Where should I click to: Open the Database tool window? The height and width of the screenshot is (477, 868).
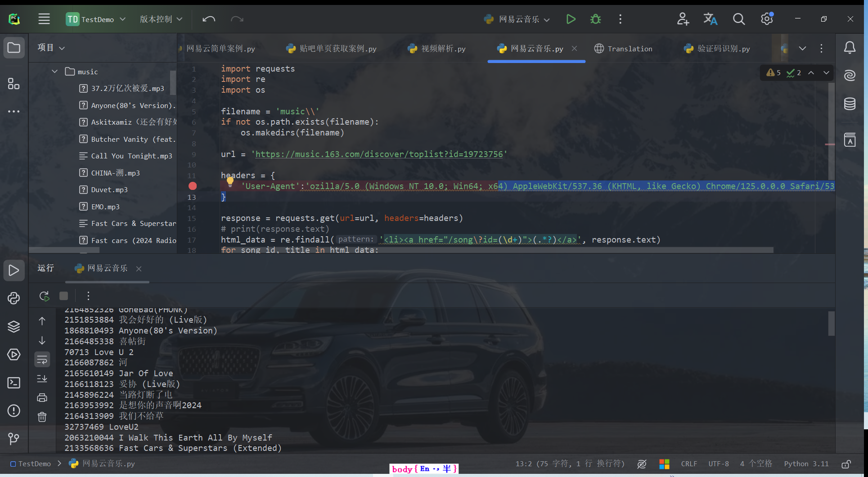[850, 104]
